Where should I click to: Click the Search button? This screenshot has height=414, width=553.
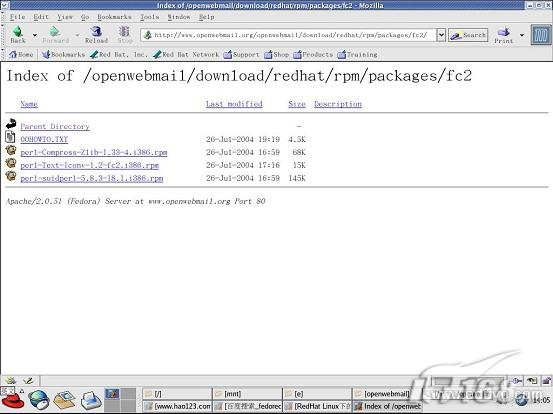coord(468,35)
